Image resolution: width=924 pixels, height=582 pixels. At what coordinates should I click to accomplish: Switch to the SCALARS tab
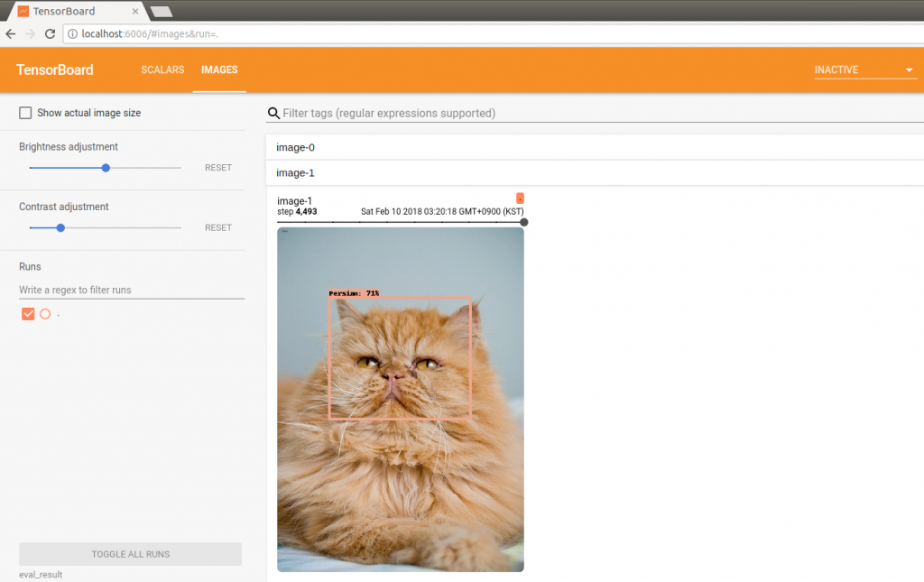162,69
